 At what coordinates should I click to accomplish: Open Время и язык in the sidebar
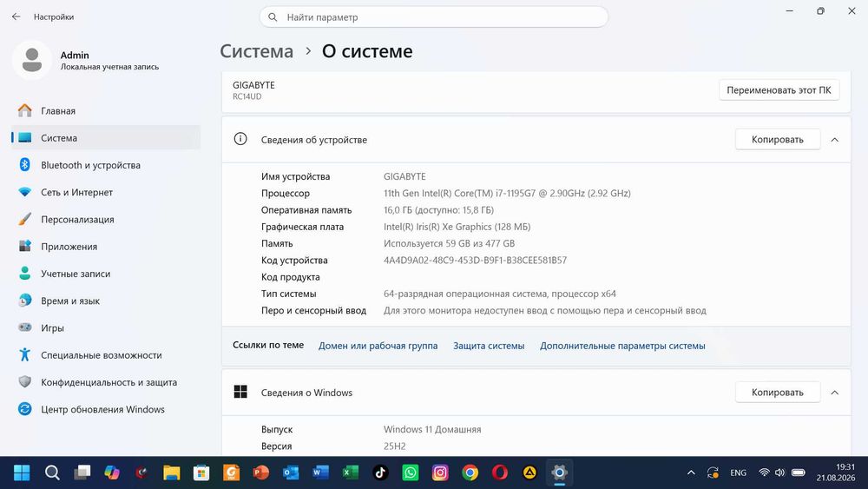pyautogui.click(x=106, y=301)
